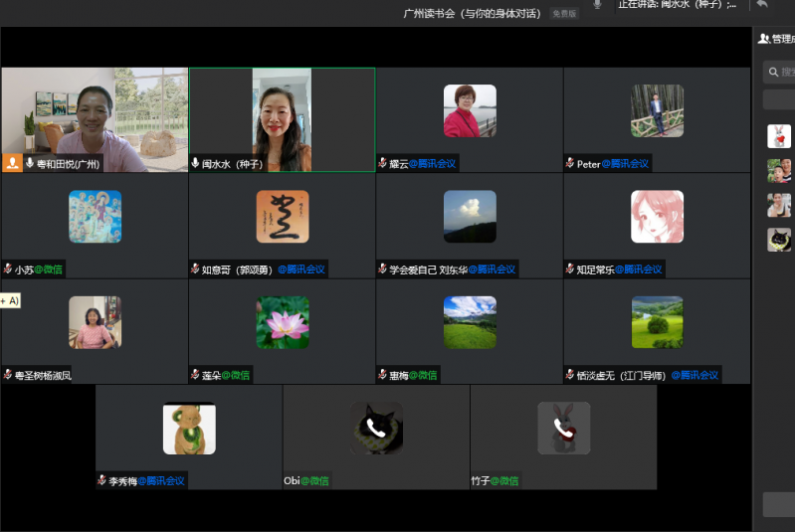Click 知足常乐's anime girl avatar

[657, 217]
